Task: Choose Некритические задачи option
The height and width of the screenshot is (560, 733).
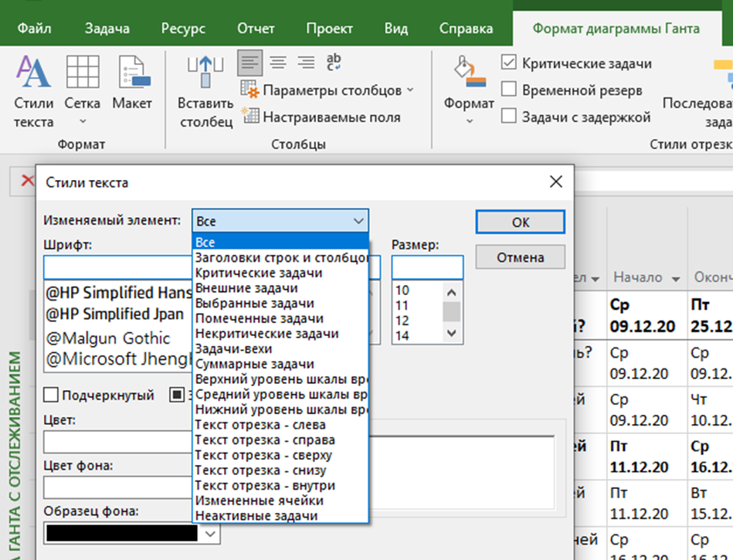Action: coord(280,333)
